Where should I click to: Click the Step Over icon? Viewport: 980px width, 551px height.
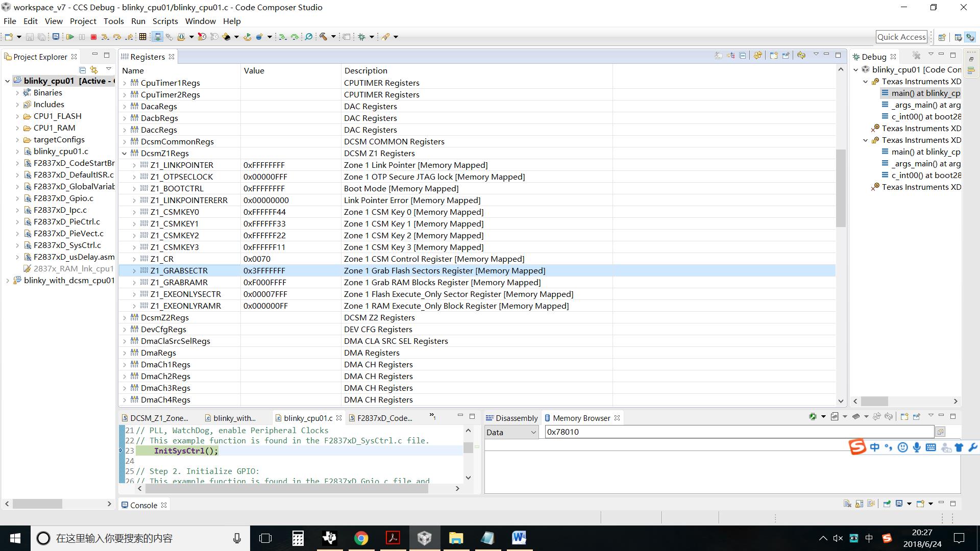click(117, 37)
